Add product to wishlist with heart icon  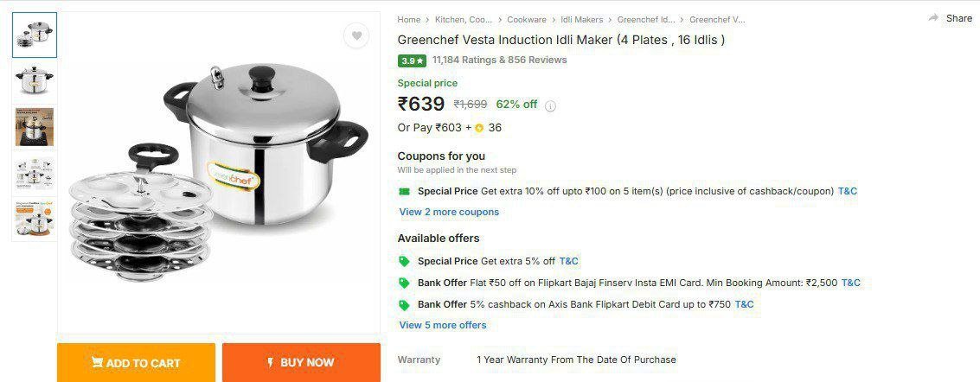(355, 35)
